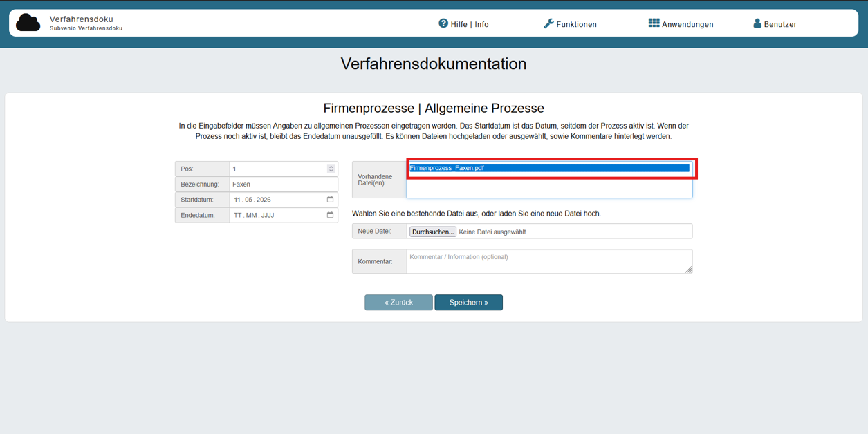The height and width of the screenshot is (434, 868).
Task: Open the Anwendungen menu
Action: tap(681, 24)
